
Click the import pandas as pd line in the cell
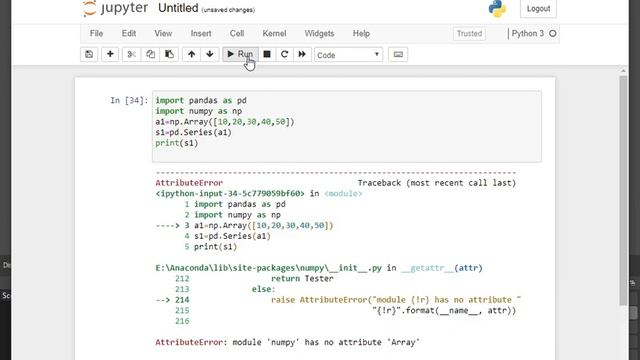(x=201, y=100)
